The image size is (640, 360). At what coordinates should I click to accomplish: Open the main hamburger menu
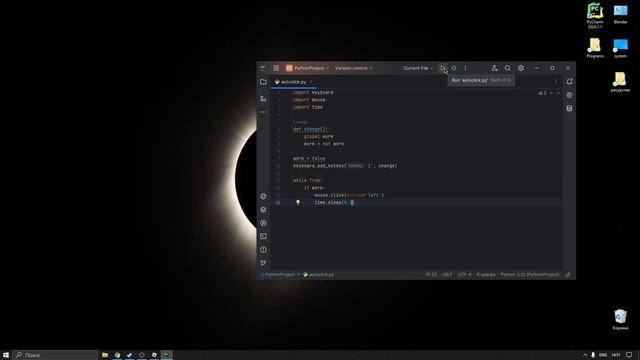(x=276, y=68)
